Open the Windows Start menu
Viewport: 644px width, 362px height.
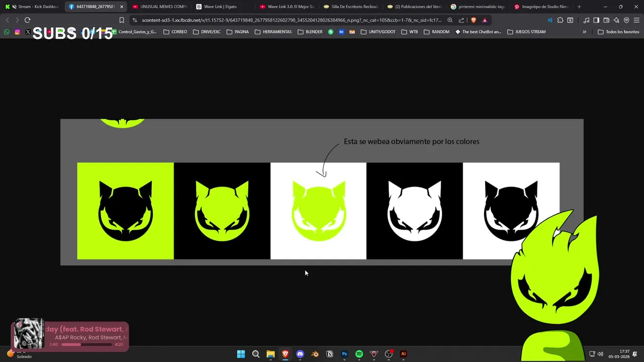click(241, 354)
